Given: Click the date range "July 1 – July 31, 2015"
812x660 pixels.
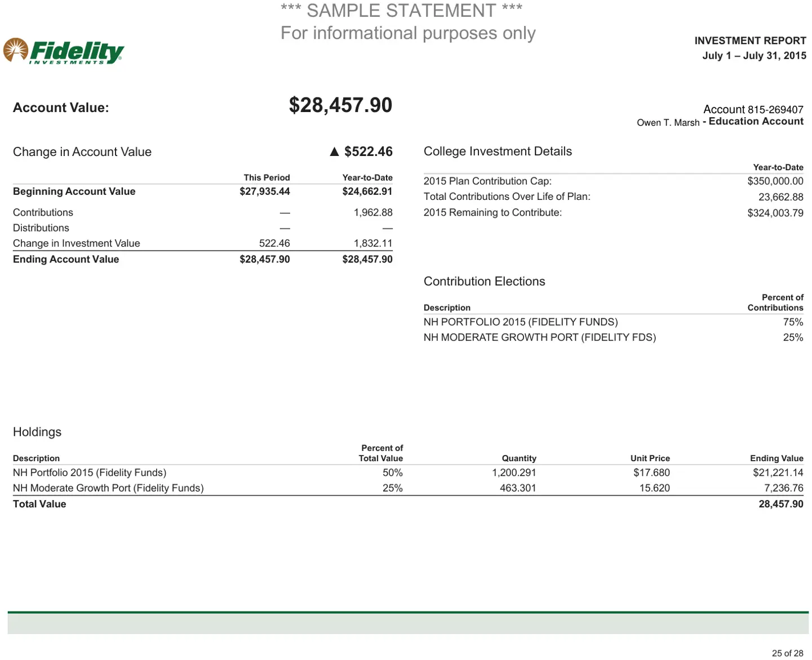Looking at the screenshot, I should [x=754, y=56].
